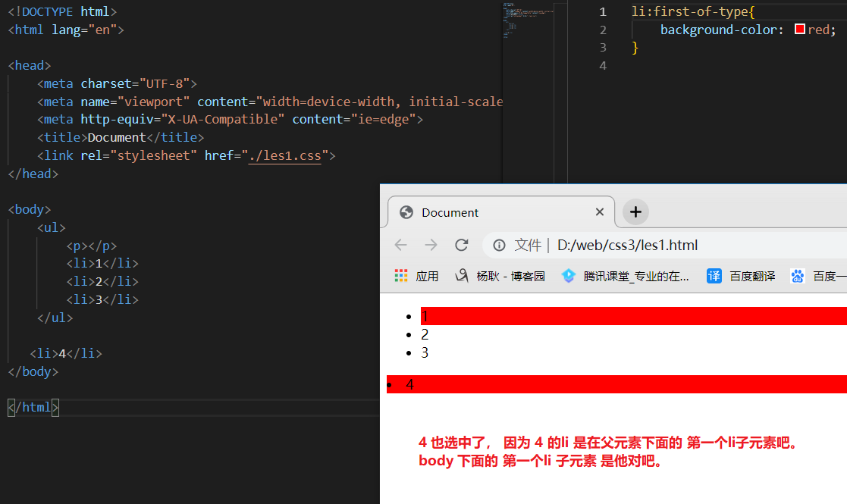Click the 百度翻译 translate bookmark icon
This screenshot has height=504, width=847.
(714, 276)
